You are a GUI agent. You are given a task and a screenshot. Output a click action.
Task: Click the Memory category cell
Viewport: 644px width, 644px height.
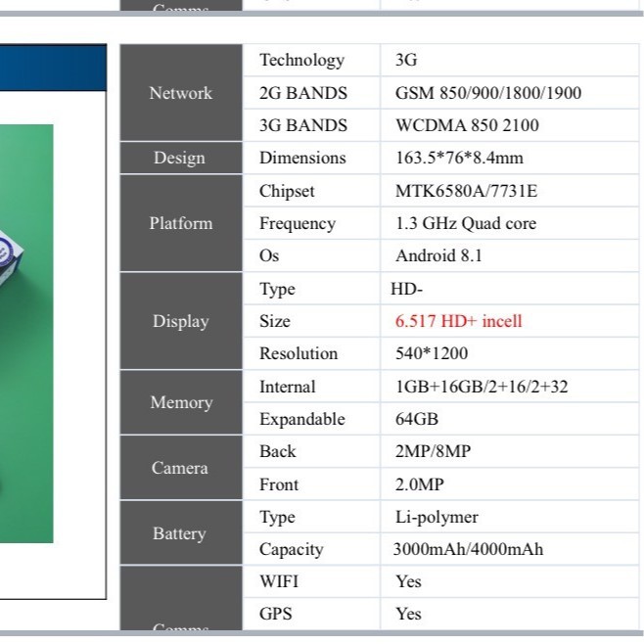181,402
